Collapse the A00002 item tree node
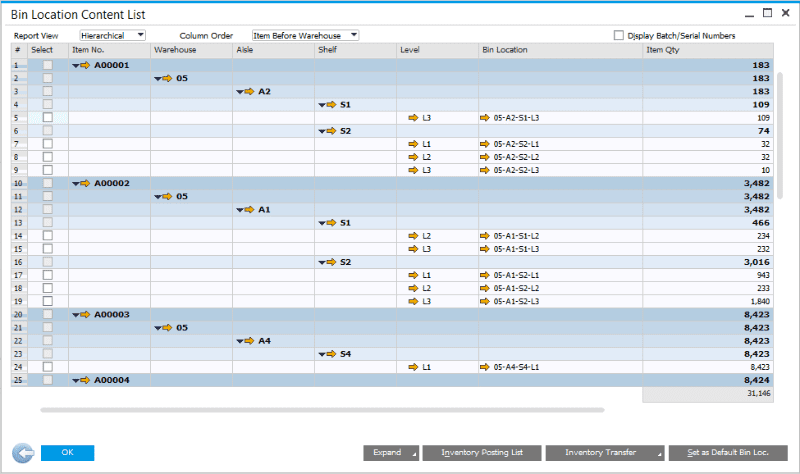 tap(76, 183)
